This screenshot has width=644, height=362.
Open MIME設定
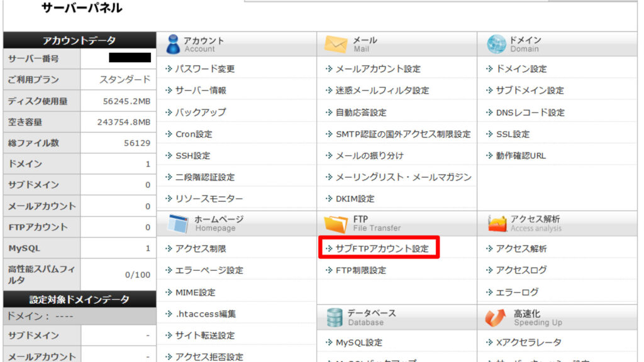pyautogui.click(x=196, y=292)
